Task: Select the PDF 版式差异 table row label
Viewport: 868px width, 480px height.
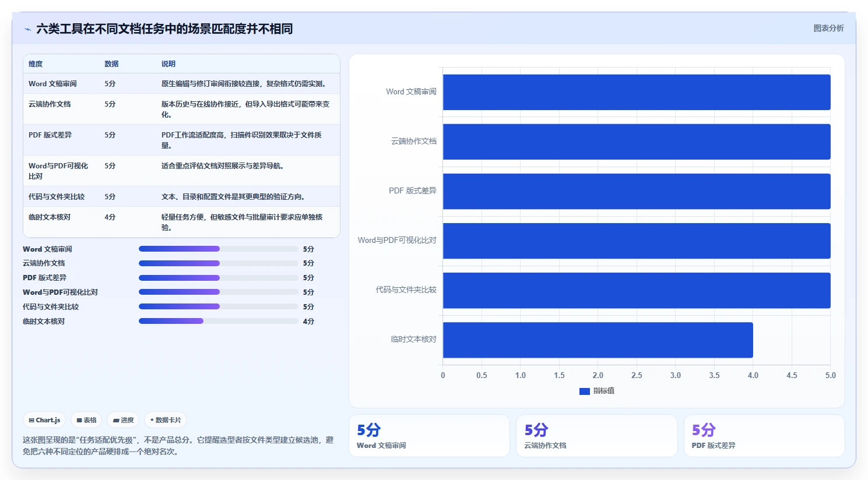Action: [50, 135]
